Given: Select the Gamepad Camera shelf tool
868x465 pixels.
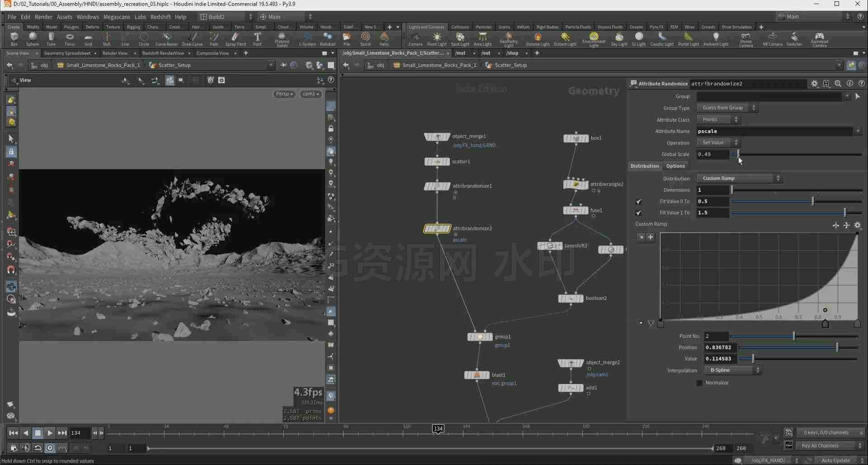Looking at the screenshot, I should point(819,39).
